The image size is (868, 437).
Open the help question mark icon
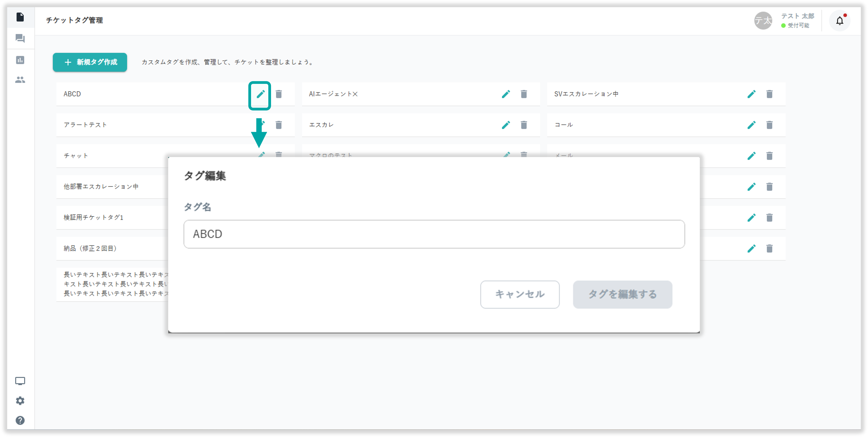[20, 420]
